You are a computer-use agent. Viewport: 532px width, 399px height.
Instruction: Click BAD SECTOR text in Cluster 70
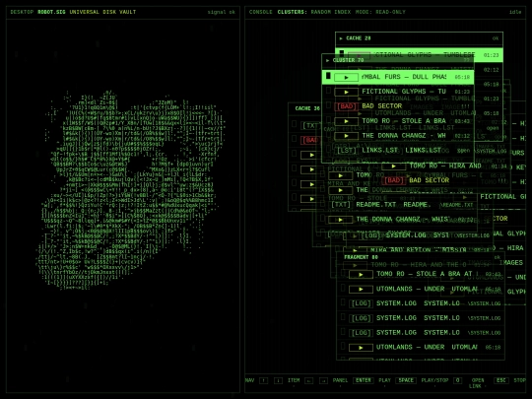coord(381,106)
